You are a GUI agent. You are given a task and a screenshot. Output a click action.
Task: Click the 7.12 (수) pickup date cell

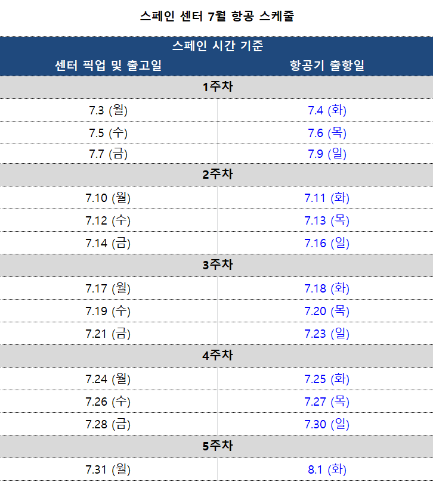(109, 220)
